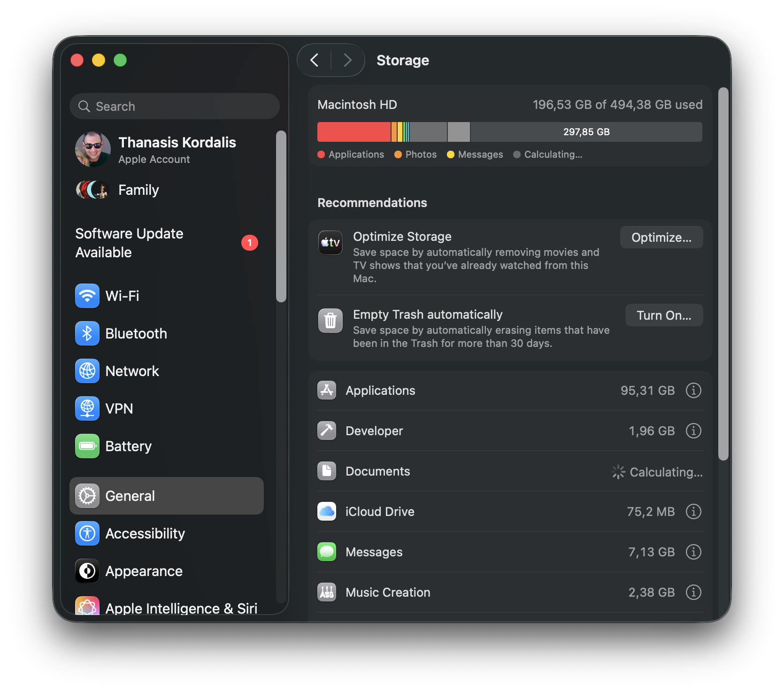Click the 1,96 GB Developer size
The height and width of the screenshot is (692, 784).
click(652, 431)
